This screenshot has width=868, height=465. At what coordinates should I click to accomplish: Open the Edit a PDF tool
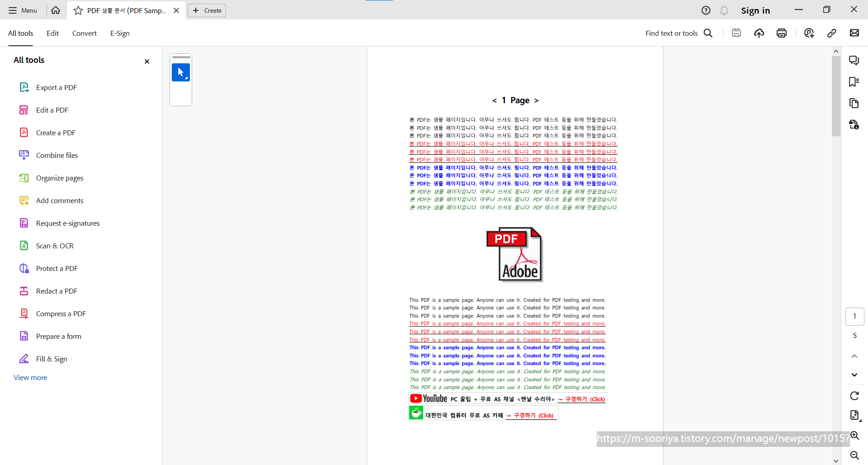click(44, 110)
